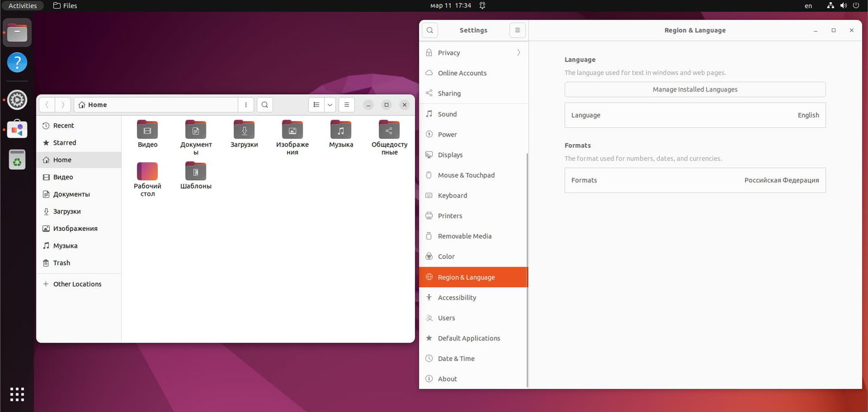Open the volume icon in system tray
868x412 pixels.
point(843,6)
